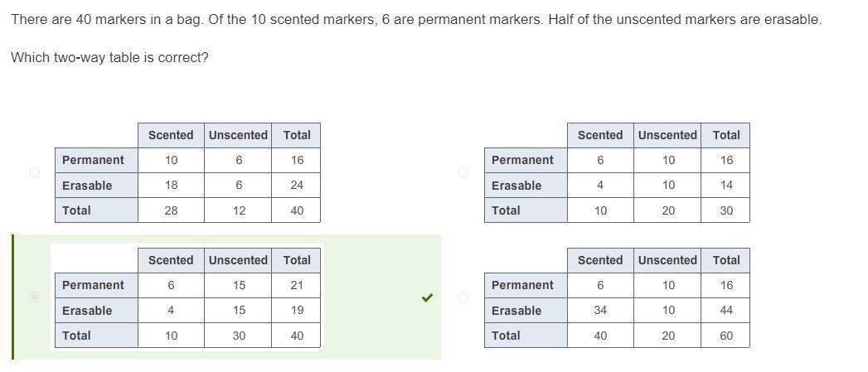Click the problem statement about 40 markers
868x372 pixels.
pos(416,19)
